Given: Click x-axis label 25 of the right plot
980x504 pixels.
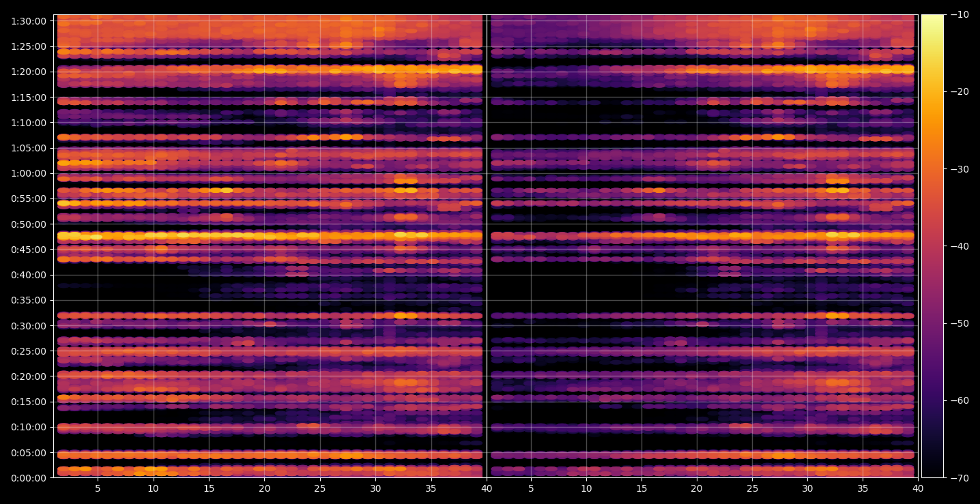Looking at the screenshot, I should coord(752,489).
